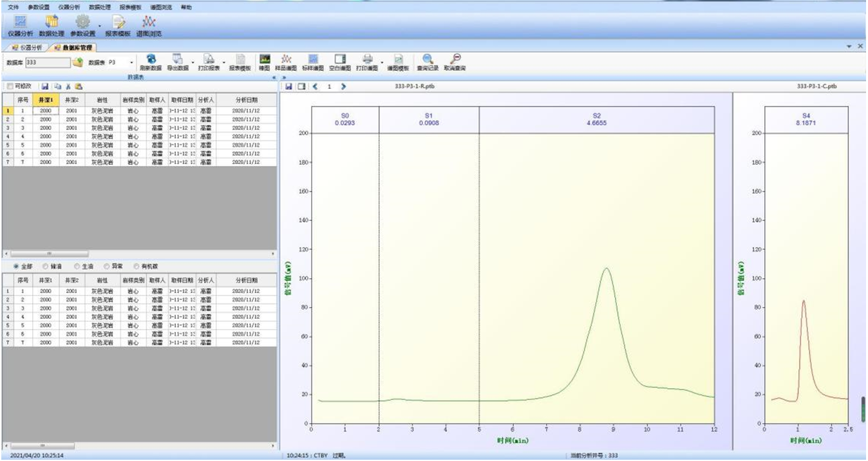868x461 pixels.
Task: Expand the 导出数据 dropdown arrow
Action: pyautogui.click(x=193, y=62)
